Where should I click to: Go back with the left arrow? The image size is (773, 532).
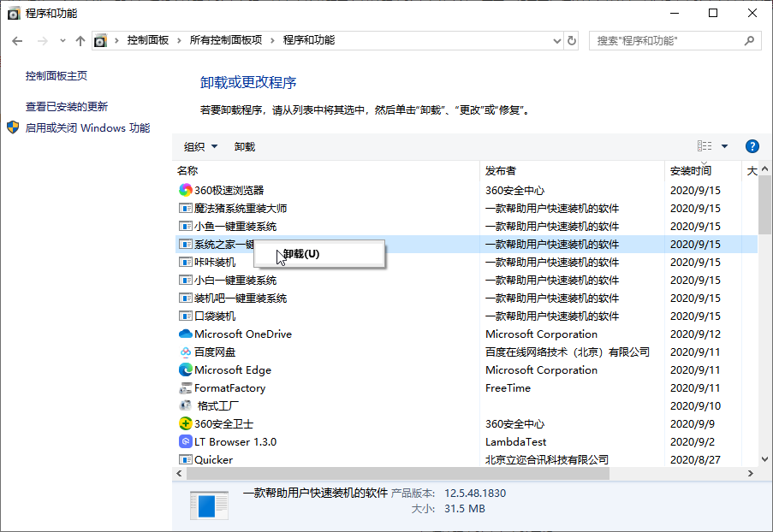click(17, 41)
